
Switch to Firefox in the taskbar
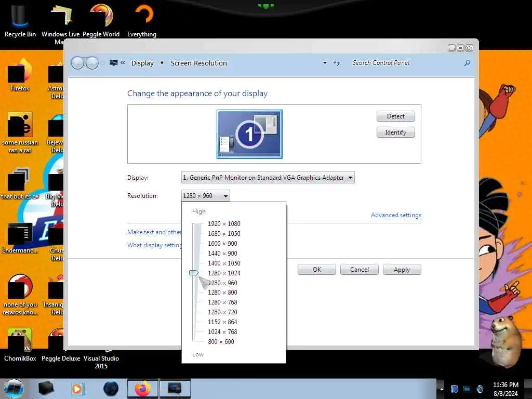click(x=143, y=389)
